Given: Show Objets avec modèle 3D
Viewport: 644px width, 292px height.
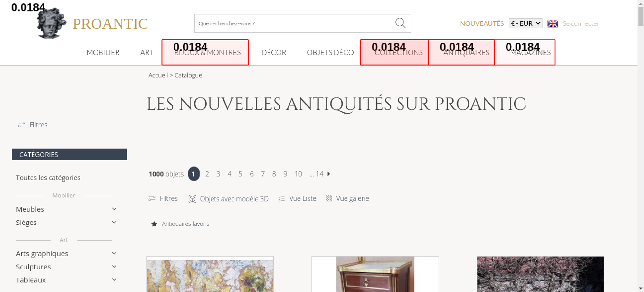Looking at the screenshot, I should point(234,199).
